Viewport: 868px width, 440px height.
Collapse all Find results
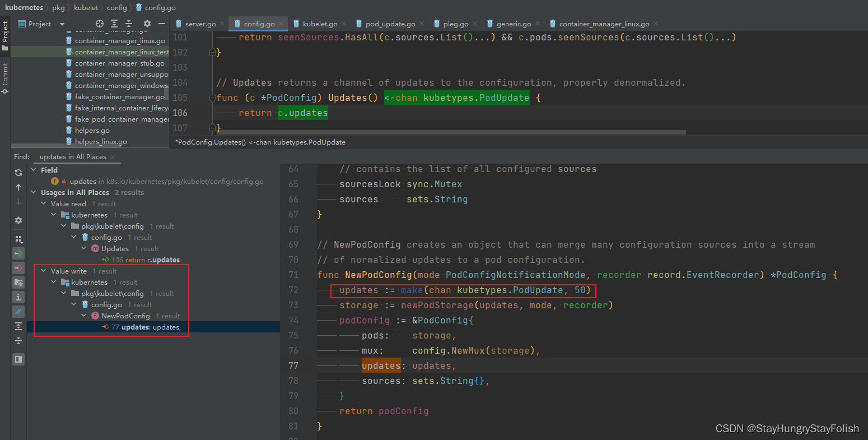(x=18, y=341)
